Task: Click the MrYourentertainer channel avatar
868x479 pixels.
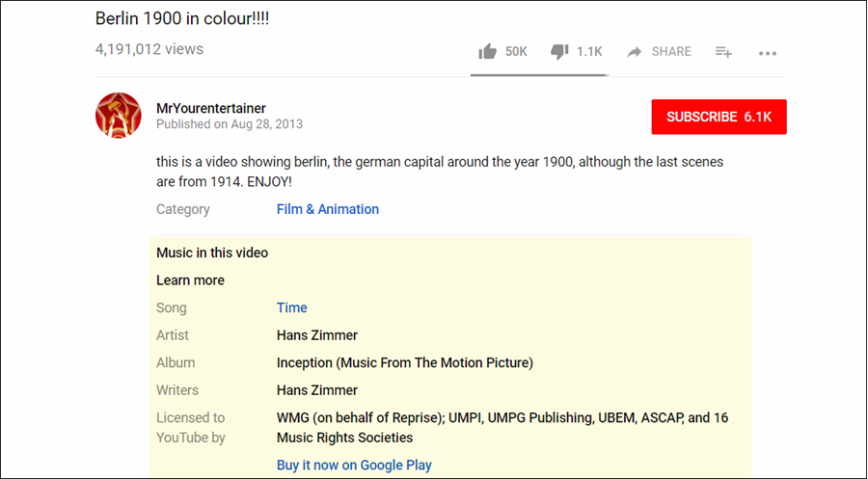Action: [119, 116]
